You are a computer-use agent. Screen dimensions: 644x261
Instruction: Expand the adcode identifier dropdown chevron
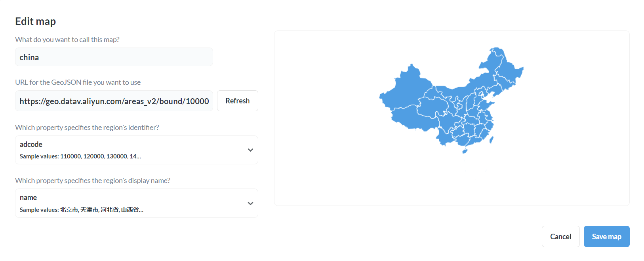tap(250, 150)
